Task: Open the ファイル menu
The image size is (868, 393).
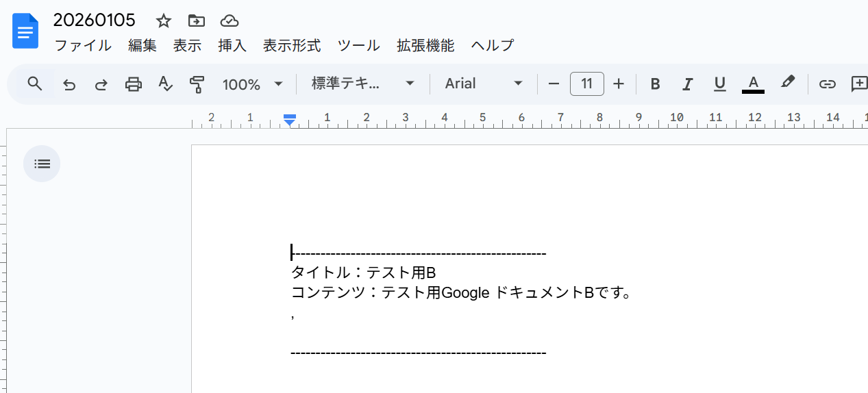Action: pyautogui.click(x=82, y=46)
